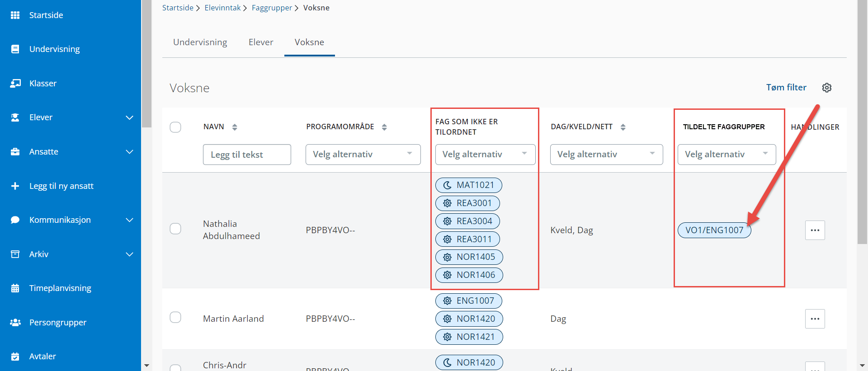Click the plus icon for new ansatt
This screenshot has width=868, height=371.
click(15, 186)
